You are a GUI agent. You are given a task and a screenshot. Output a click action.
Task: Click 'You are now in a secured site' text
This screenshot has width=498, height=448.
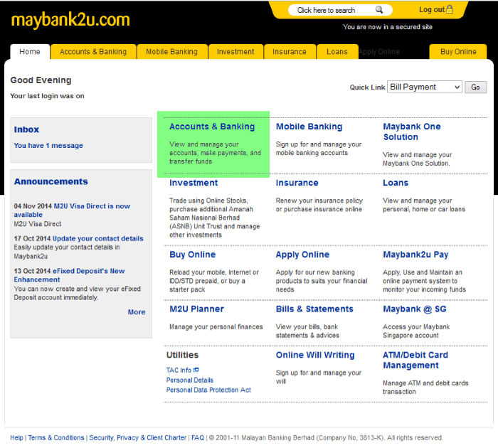point(388,27)
